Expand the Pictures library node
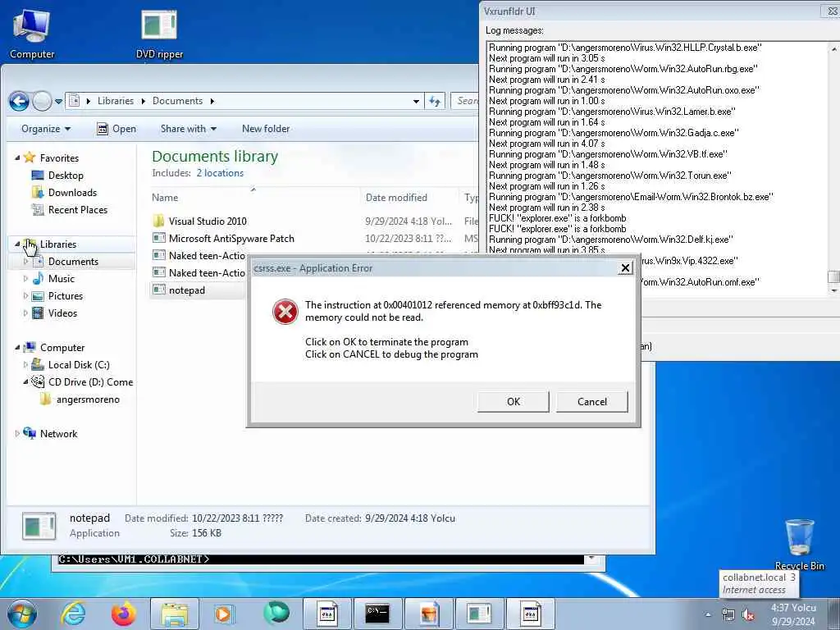This screenshot has height=630, width=840. (25, 295)
